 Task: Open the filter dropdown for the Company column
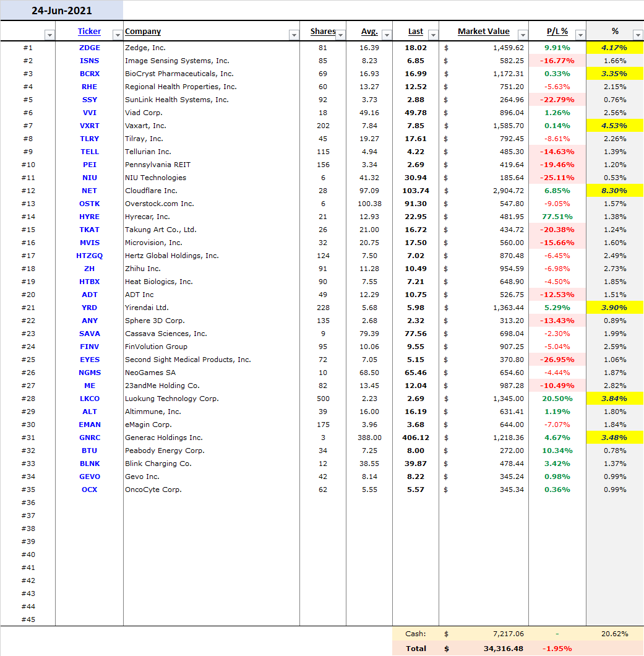coord(294,35)
